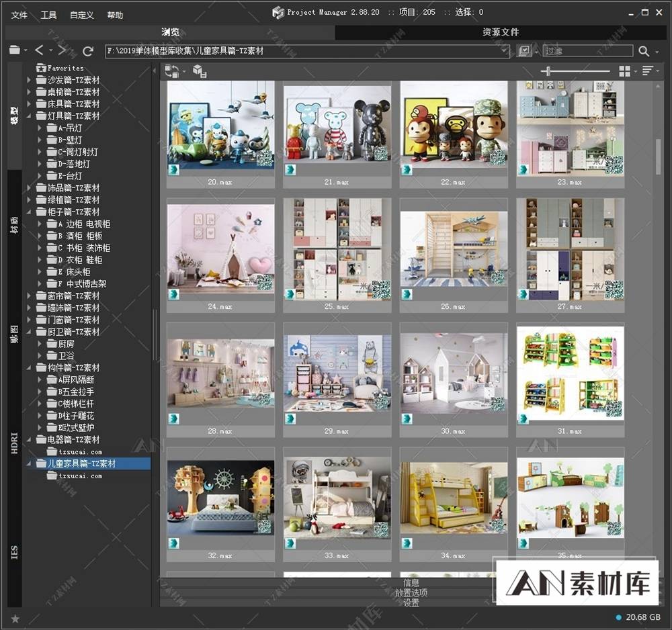The height and width of the screenshot is (630, 672).
Task: Click the 29.max file name label
Action: pos(337,431)
